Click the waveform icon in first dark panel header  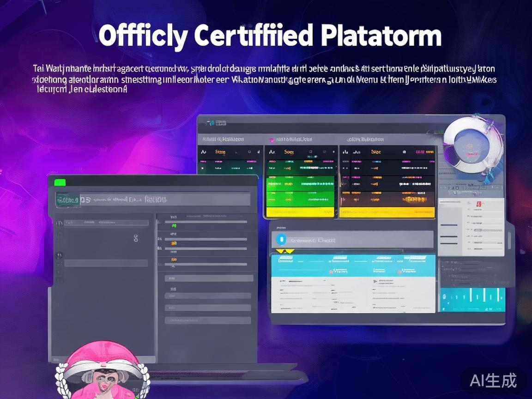204,151
